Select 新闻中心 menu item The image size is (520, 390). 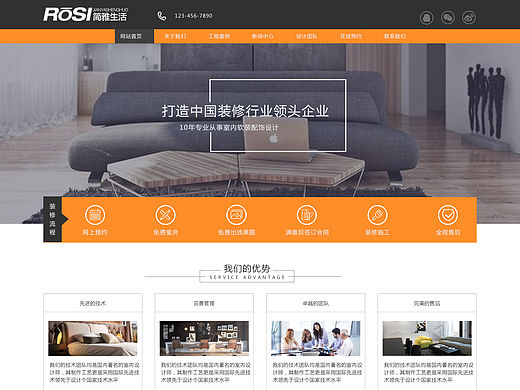point(263,36)
